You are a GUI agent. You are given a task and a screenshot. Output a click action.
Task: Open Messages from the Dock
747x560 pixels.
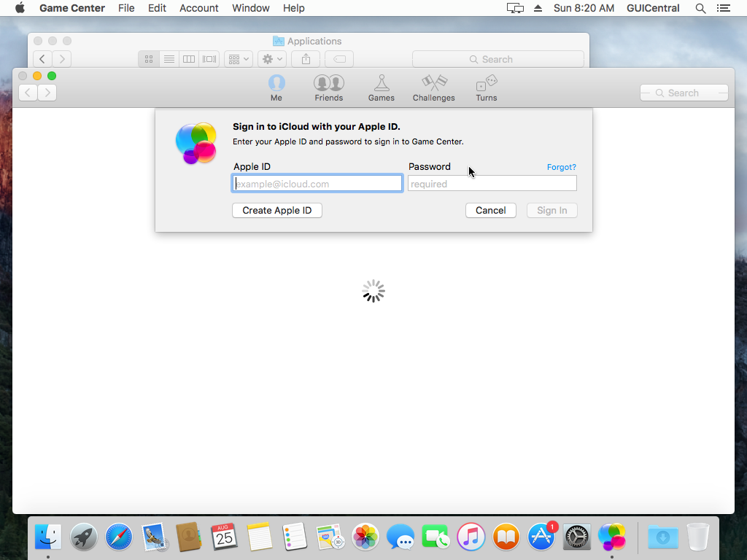(400, 537)
